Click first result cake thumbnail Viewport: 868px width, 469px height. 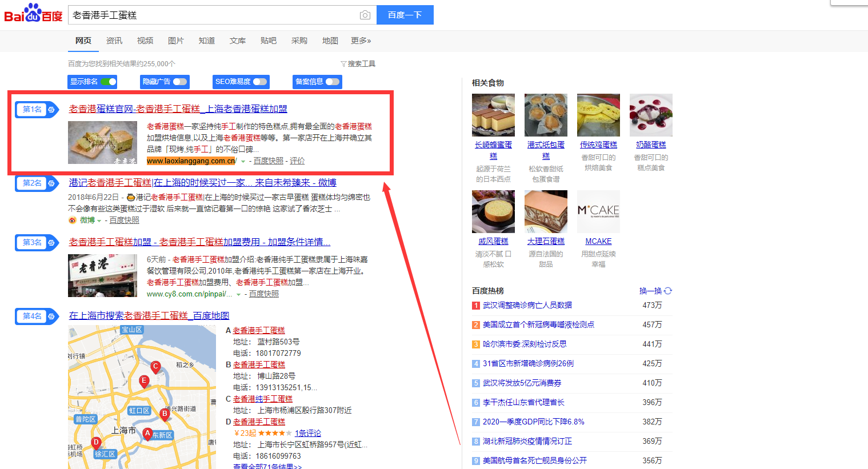point(102,143)
